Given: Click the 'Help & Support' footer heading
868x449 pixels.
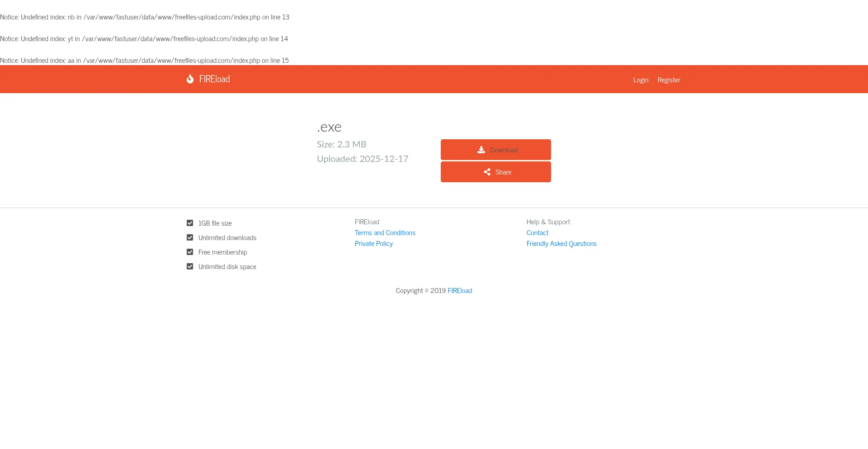Looking at the screenshot, I should point(548,222).
